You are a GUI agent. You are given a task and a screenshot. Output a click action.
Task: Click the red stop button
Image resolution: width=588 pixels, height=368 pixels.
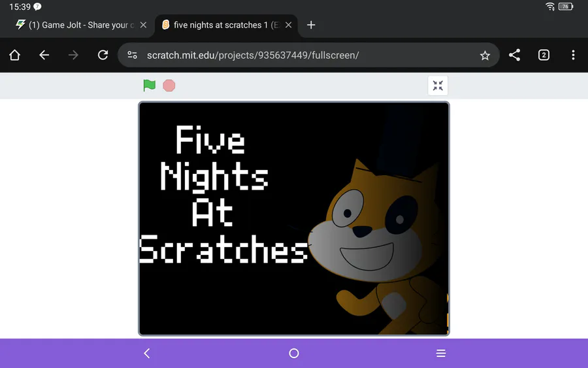click(169, 86)
